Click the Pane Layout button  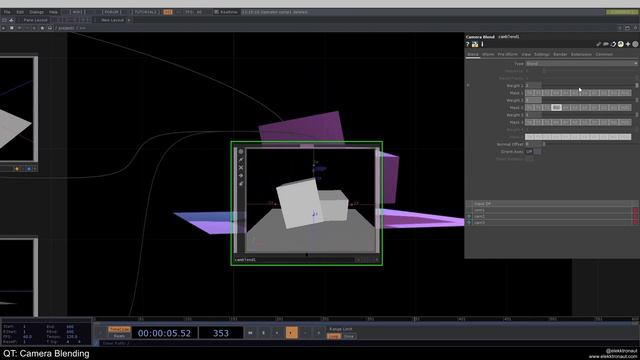(36, 20)
